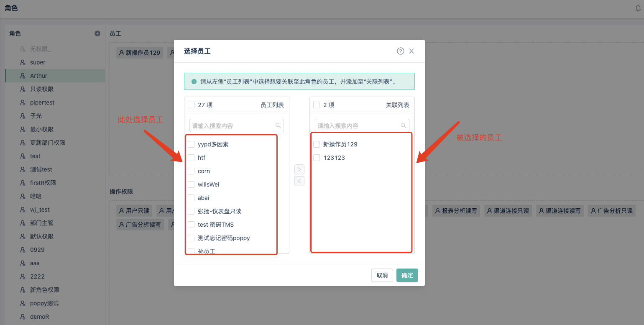Click search icon in 关联列表 search box
Viewport: 644px width, 325px height.
click(x=404, y=125)
